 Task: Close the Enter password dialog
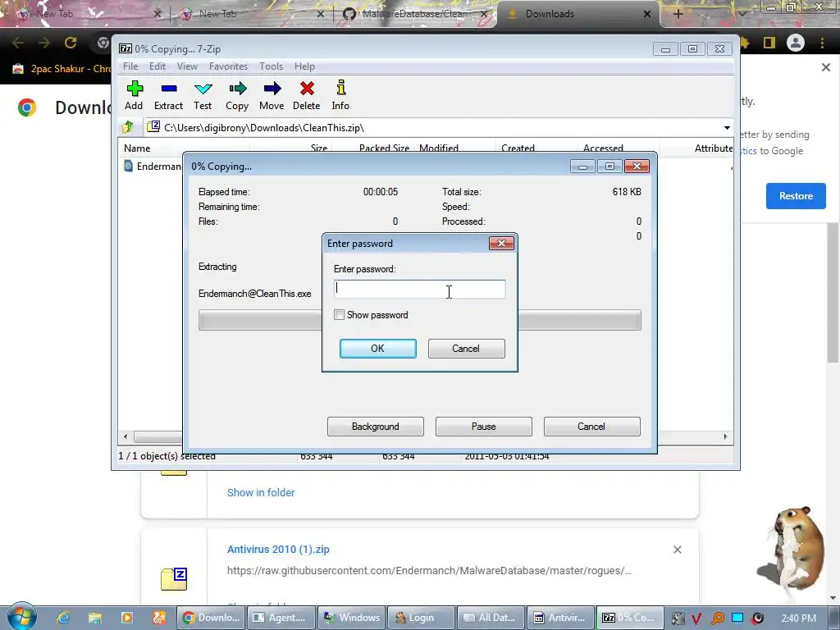[x=501, y=243]
